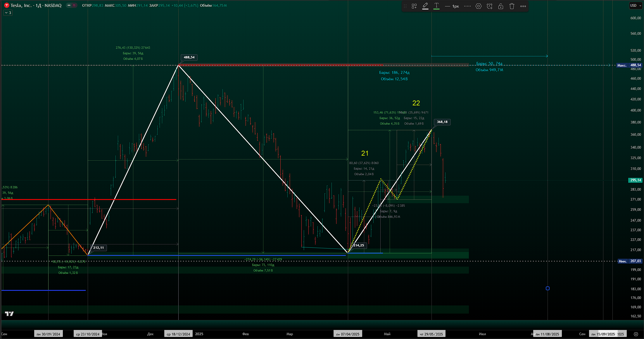Image resolution: width=644 pixels, height=339 pixels.
Task: Open time axis settings gear icon
Action: pos(636,334)
